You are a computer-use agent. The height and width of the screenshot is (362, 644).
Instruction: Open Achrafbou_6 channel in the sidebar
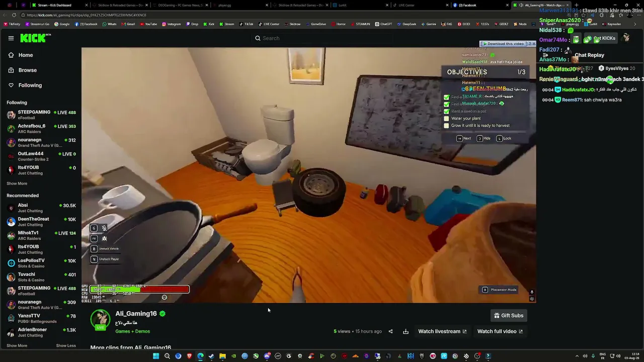point(41,129)
